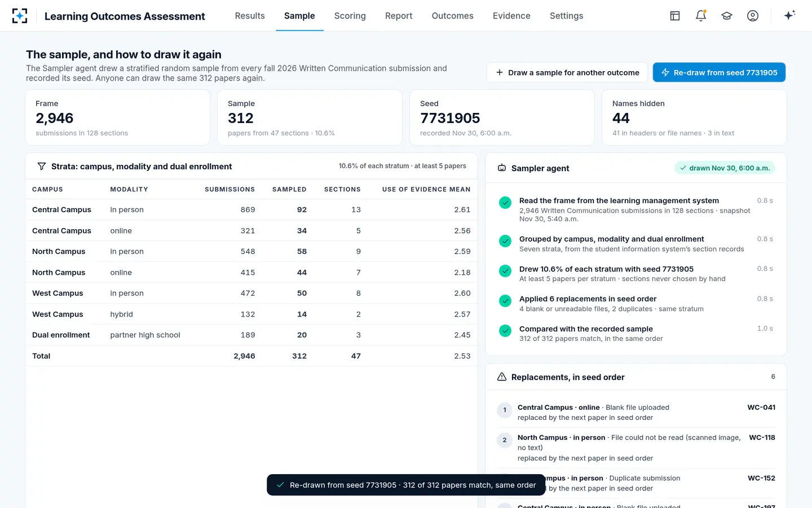Screen dimensions: 812x508
Task: Open the Settings tab
Action: point(566,16)
